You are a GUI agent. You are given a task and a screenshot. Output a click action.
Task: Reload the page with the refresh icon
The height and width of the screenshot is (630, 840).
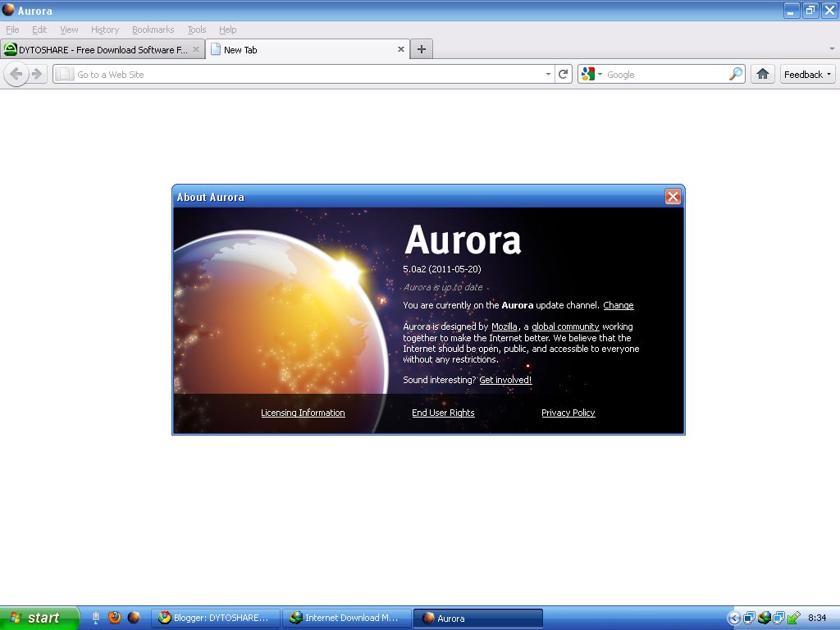click(x=563, y=74)
